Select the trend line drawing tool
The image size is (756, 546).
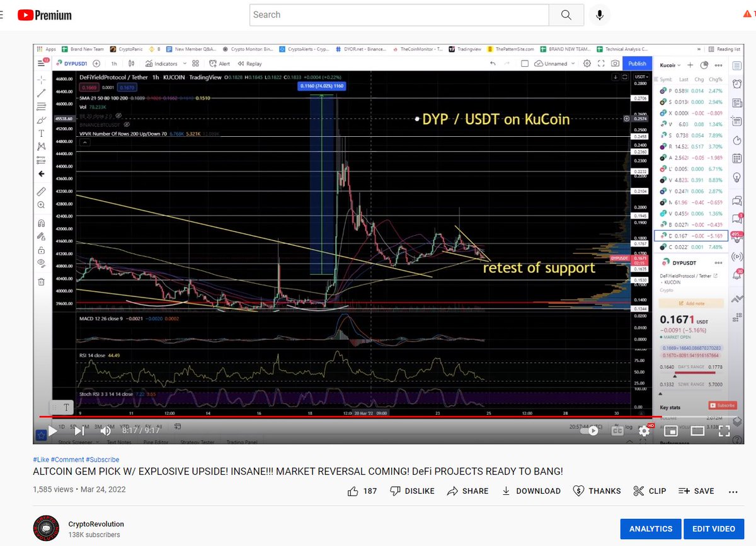[x=42, y=93]
